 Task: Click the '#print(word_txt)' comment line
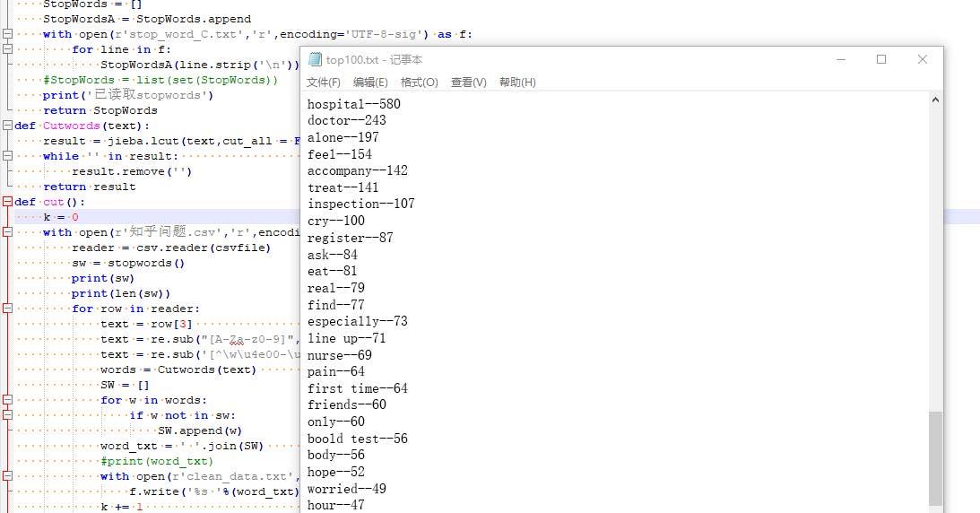tap(157, 460)
